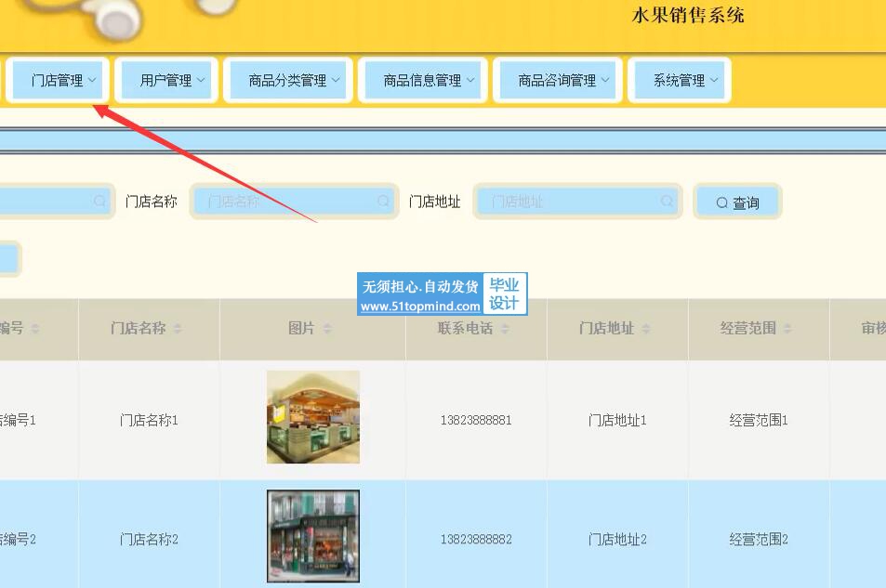Focus the 门店地址 input field

click(x=577, y=201)
